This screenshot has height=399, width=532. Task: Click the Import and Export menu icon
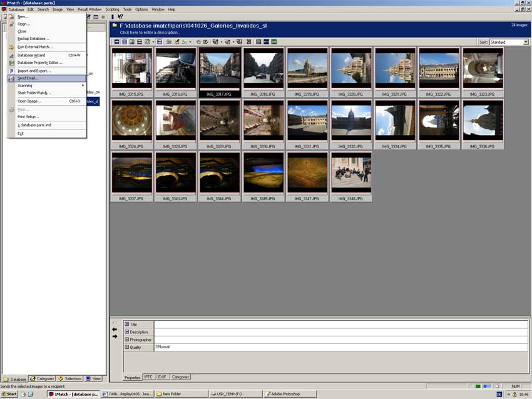pyautogui.click(x=11, y=71)
